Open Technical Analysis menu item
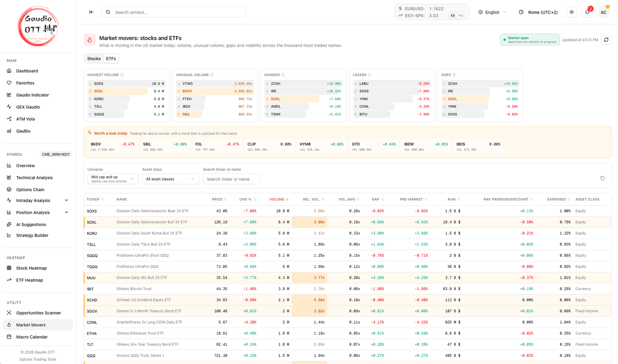This screenshot has height=364, width=618. click(38, 178)
